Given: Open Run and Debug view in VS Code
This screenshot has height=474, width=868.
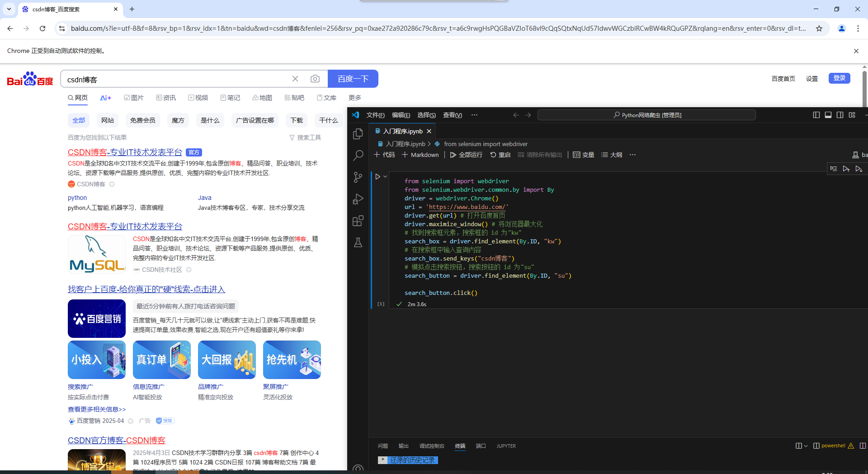Looking at the screenshot, I should click(358, 199).
